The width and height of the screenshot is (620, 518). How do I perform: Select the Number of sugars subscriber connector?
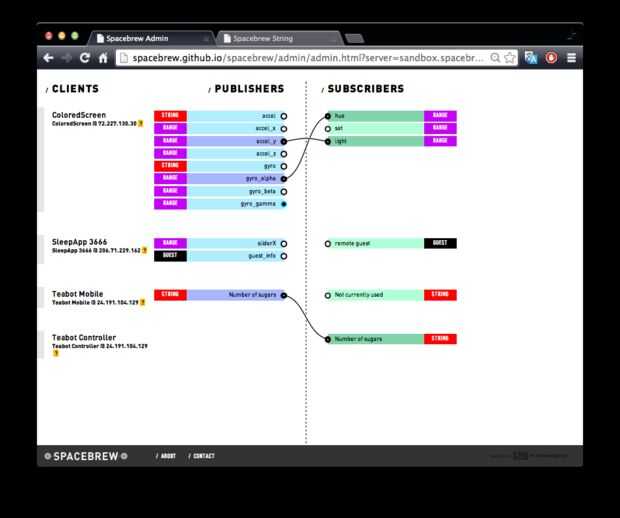tap(328, 339)
